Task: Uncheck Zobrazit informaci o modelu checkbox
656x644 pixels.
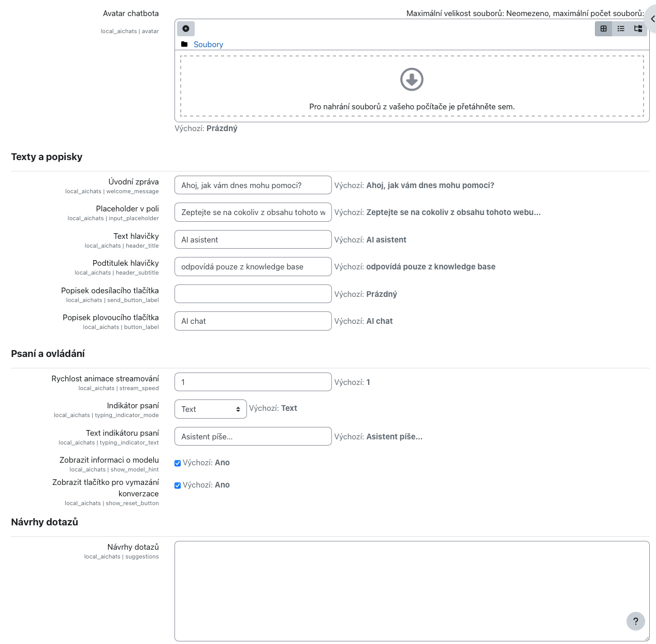Action: tap(178, 463)
